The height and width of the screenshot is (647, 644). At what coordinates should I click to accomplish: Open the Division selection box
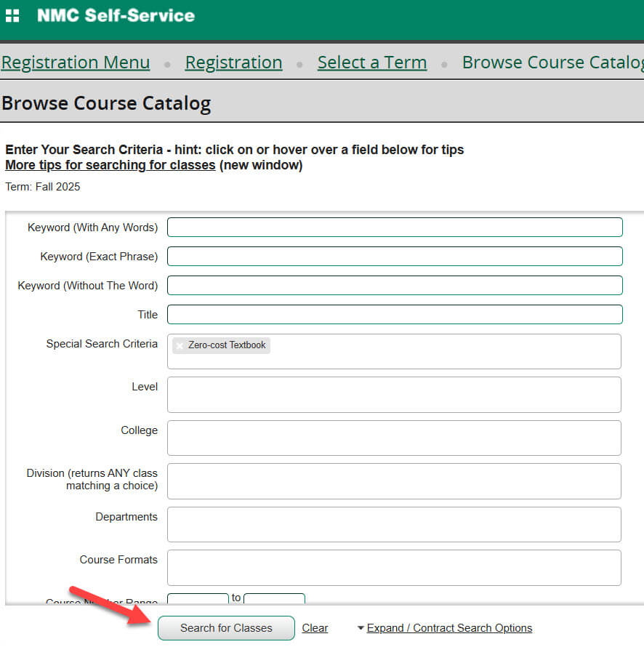coord(394,481)
